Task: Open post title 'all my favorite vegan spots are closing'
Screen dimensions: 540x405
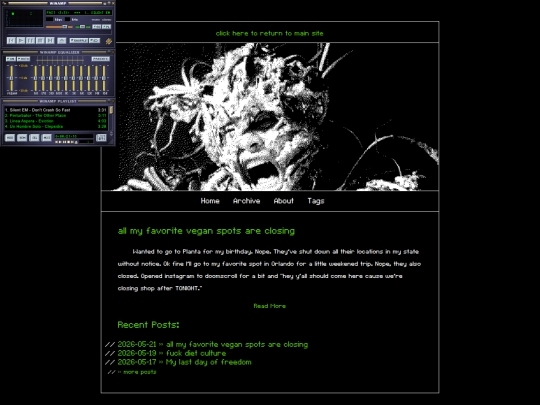Action: [206, 231]
